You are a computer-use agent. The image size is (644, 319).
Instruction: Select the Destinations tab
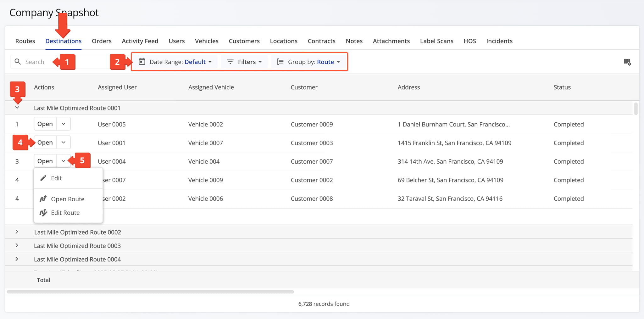(64, 41)
